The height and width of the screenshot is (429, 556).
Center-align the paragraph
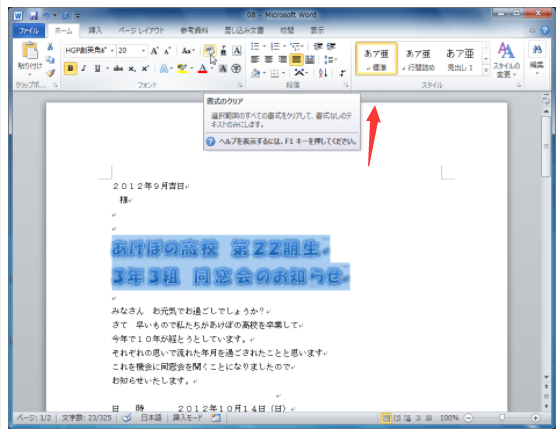click(268, 60)
